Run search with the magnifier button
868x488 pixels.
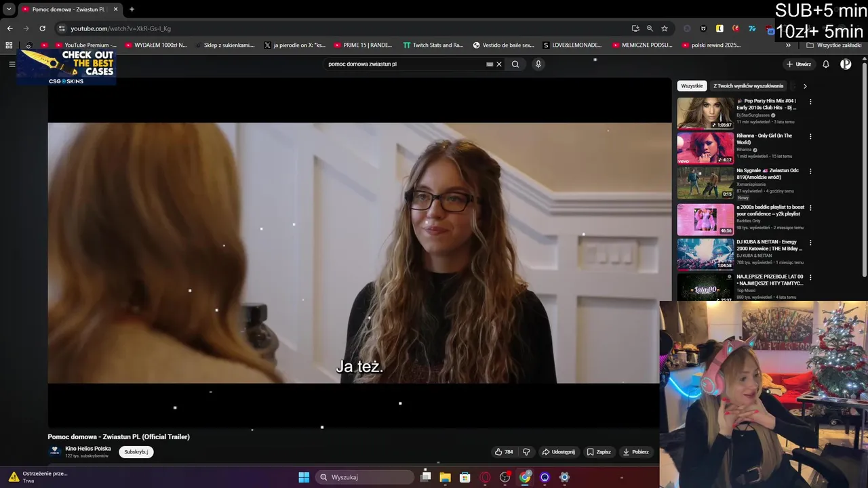(515, 64)
